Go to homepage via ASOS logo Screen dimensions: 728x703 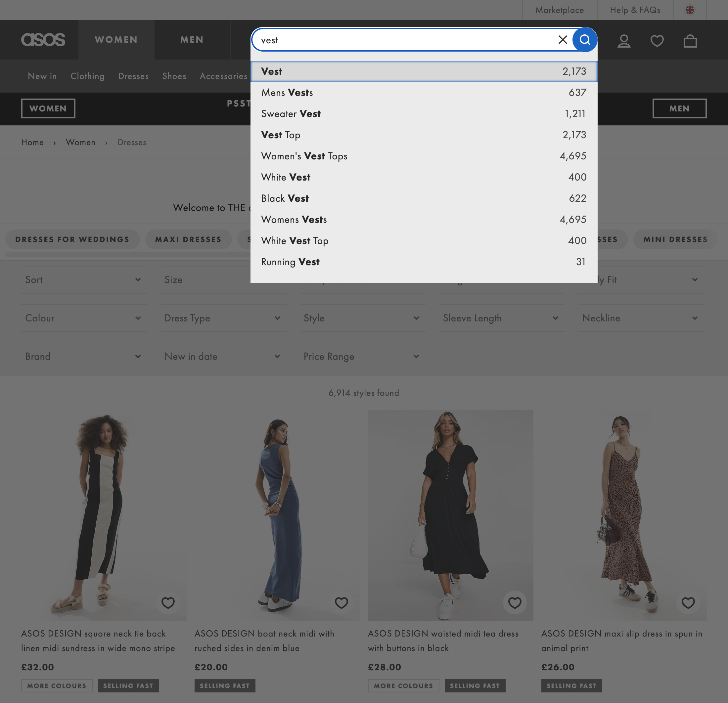(x=43, y=40)
